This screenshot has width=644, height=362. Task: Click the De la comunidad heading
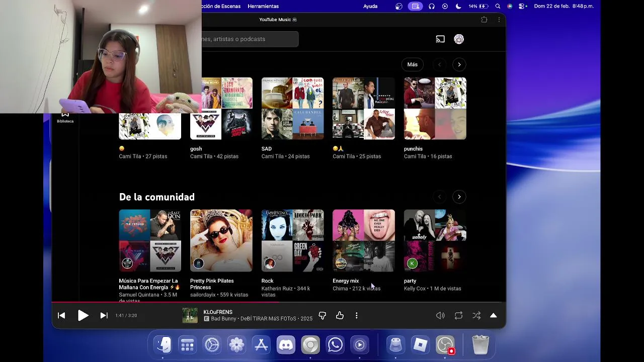(x=157, y=197)
